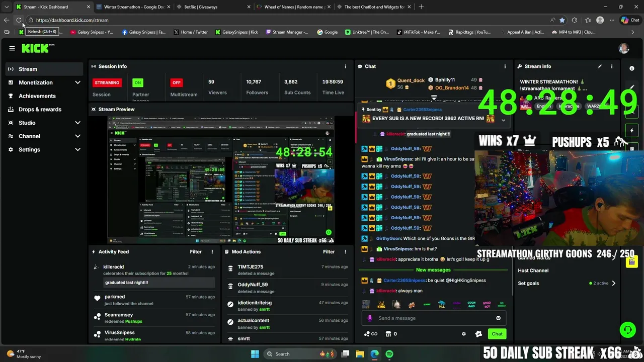644x362 pixels.
Task: Favorite page with the star icon
Action: (x=562, y=20)
